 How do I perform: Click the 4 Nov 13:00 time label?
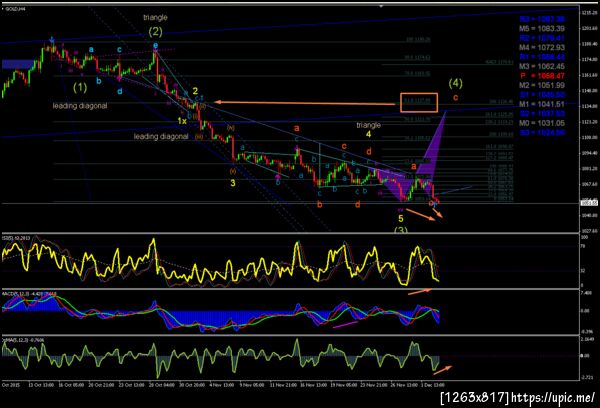click(222, 384)
